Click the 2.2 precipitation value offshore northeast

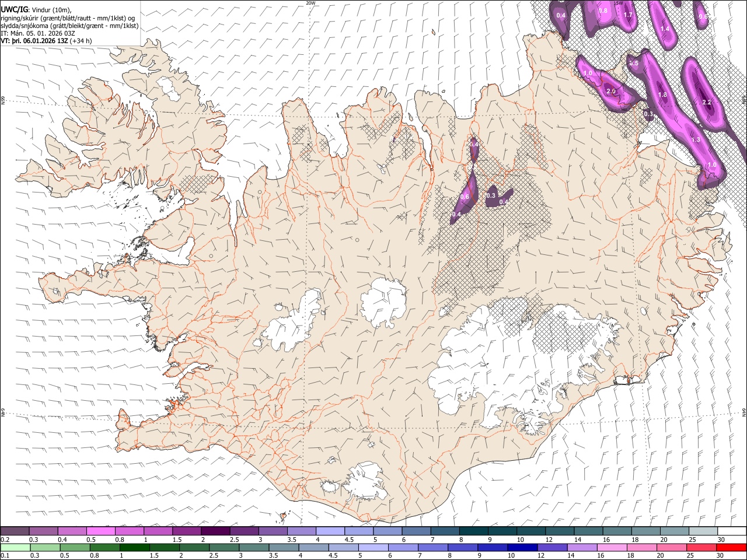click(707, 103)
